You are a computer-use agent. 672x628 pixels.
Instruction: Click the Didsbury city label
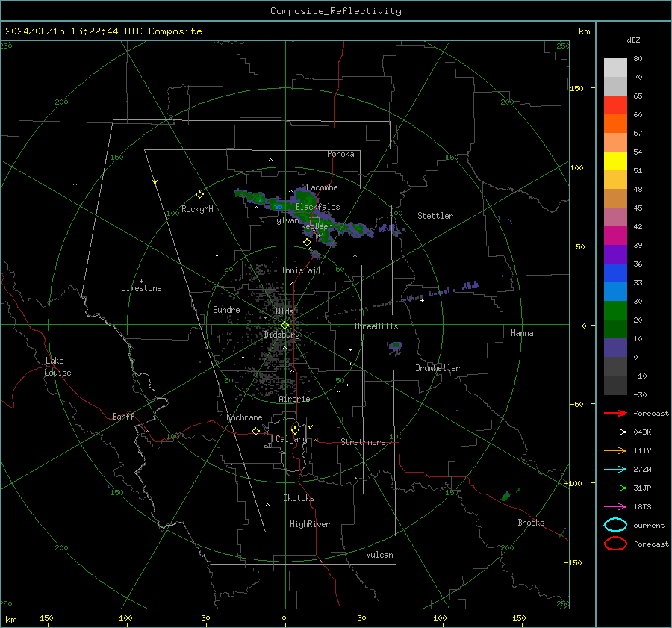pos(281,335)
